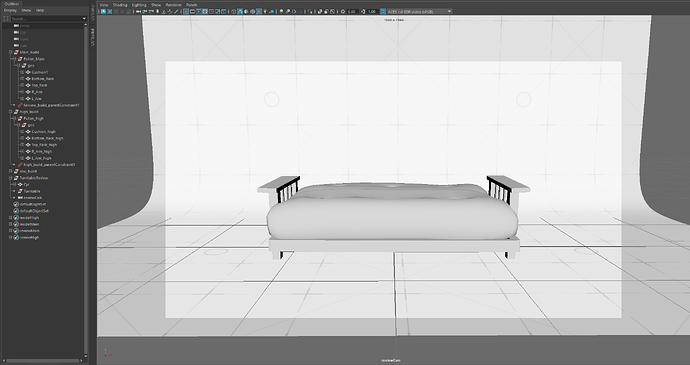The width and height of the screenshot is (690, 365).
Task: Click the Shadows icon in panel toolbar
Action: point(272,11)
